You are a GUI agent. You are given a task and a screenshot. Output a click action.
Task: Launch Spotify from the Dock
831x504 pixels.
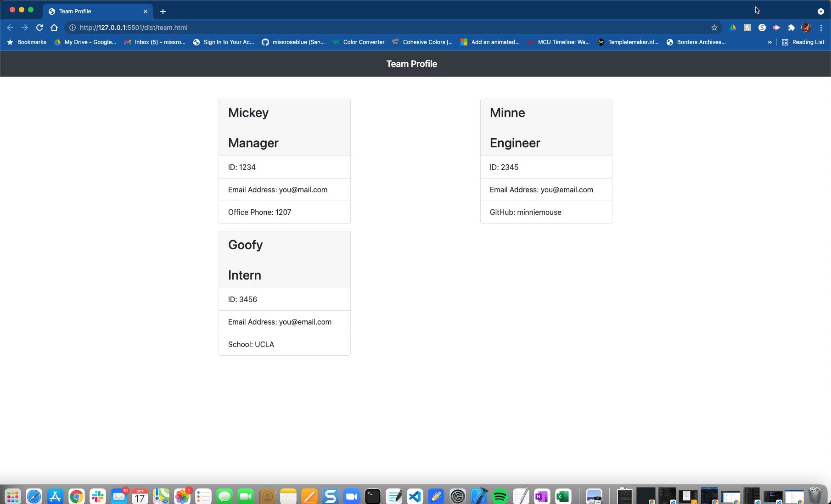[x=500, y=496]
